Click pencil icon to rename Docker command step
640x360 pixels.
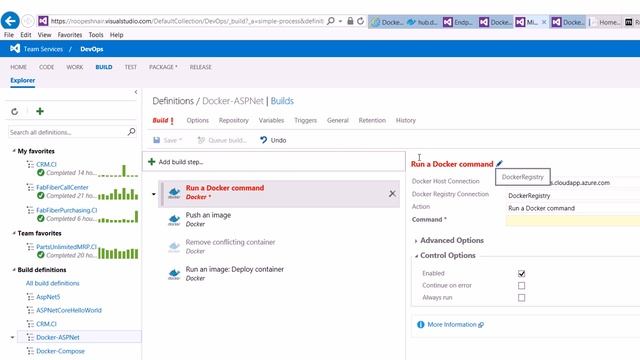(500, 163)
